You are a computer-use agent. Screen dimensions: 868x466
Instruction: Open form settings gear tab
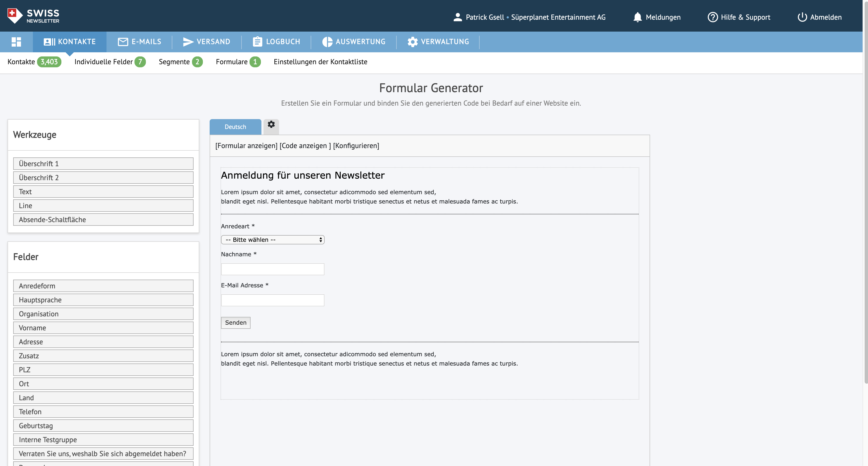pos(271,125)
